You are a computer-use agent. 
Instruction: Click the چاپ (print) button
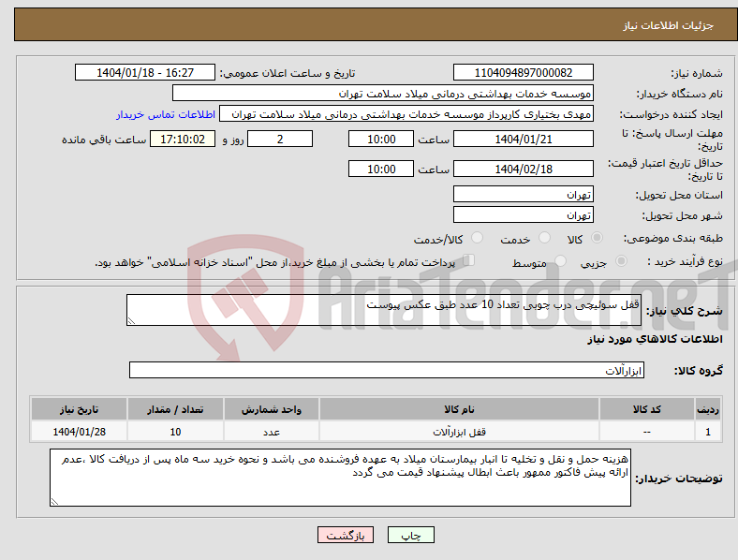[x=410, y=535]
